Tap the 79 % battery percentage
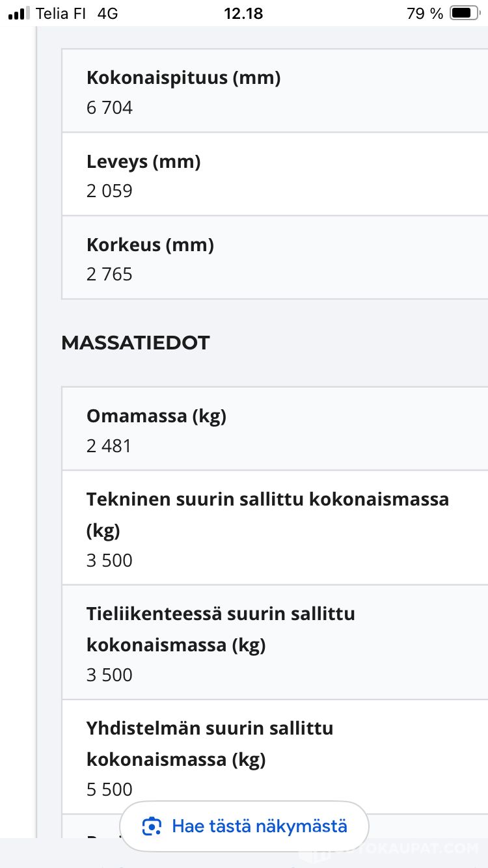Image resolution: width=488 pixels, height=868 pixels. (x=425, y=13)
